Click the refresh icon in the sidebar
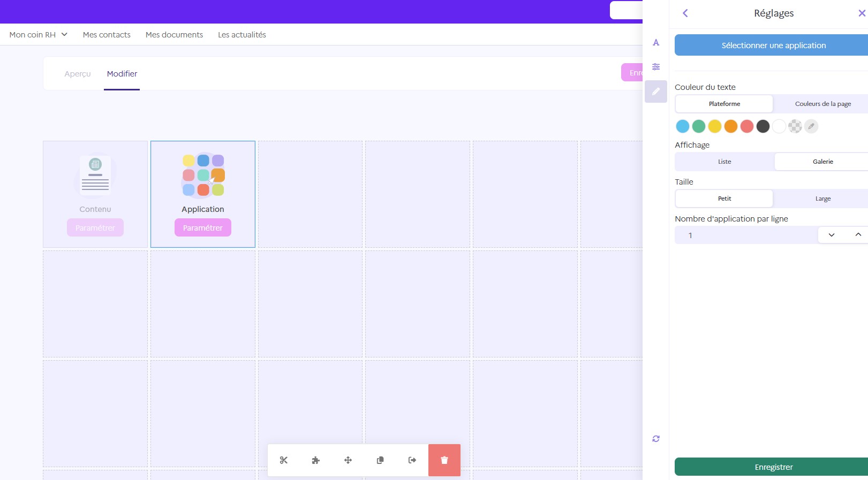 coord(656,439)
